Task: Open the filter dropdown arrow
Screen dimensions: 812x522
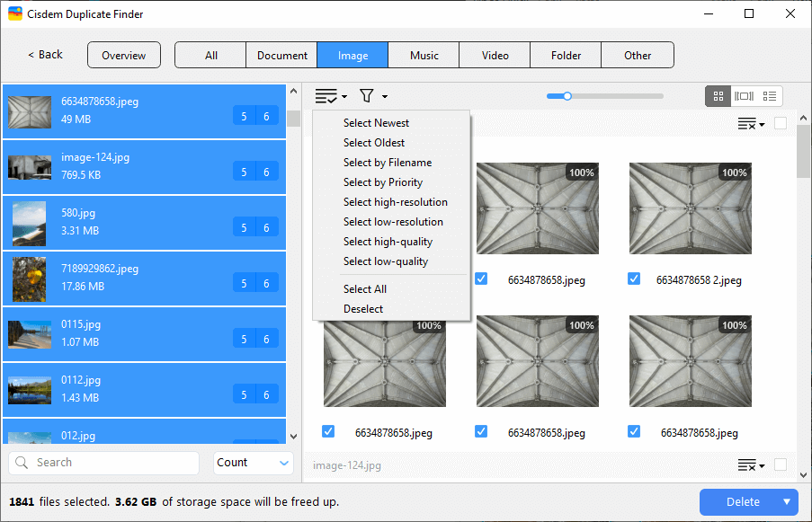Action: tap(382, 95)
